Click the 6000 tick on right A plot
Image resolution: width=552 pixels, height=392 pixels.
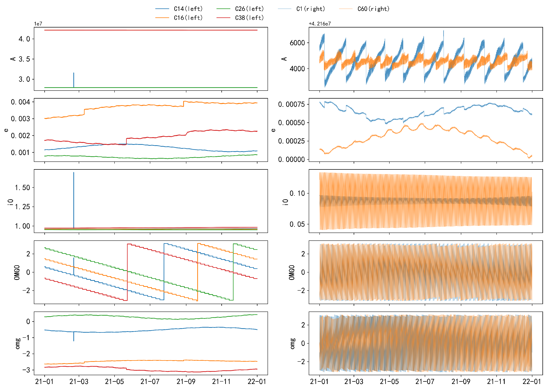(x=297, y=43)
